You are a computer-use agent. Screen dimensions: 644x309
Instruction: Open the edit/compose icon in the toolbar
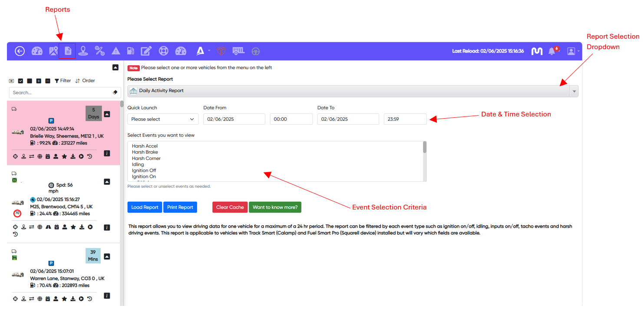(x=146, y=51)
